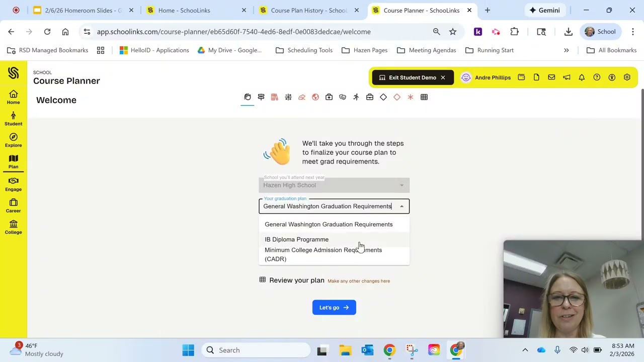The width and height of the screenshot is (644, 362).
Task: Switch to the 2/6/26 Homeroom Slides tab
Action: [83, 10]
